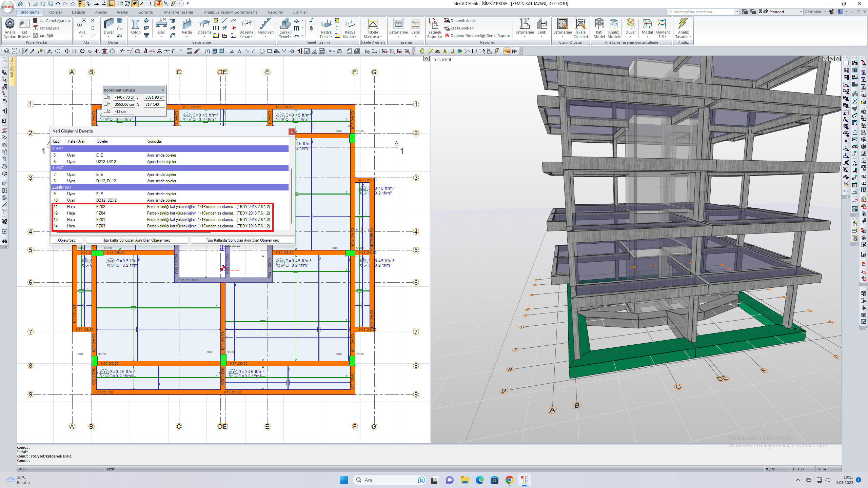Toggle the Yarı Rijit checkbox
The image size is (868, 488).
pos(36,36)
